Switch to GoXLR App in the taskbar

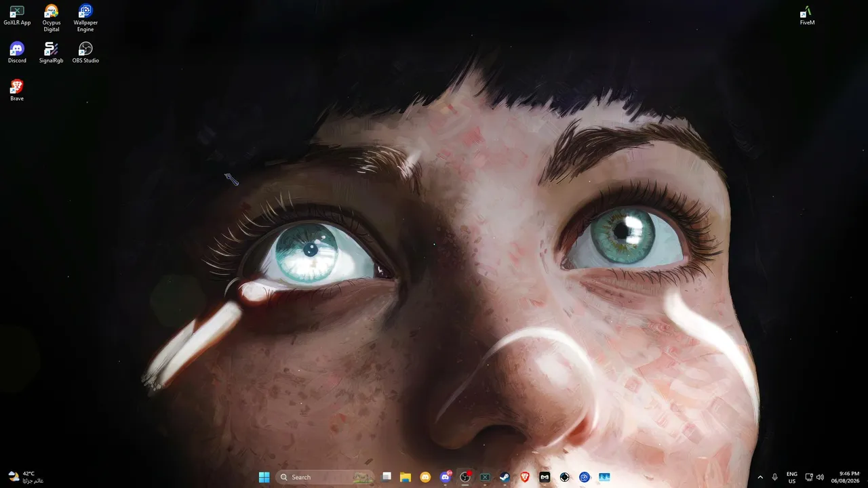point(485,477)
